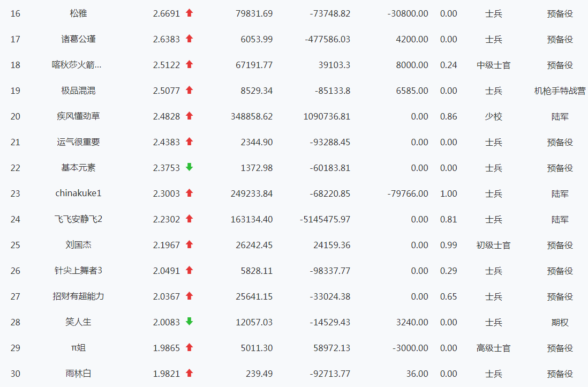Open the 招财有超能力 user profile
The height and width of the screenshot is (387, 588).
(78, 296)
